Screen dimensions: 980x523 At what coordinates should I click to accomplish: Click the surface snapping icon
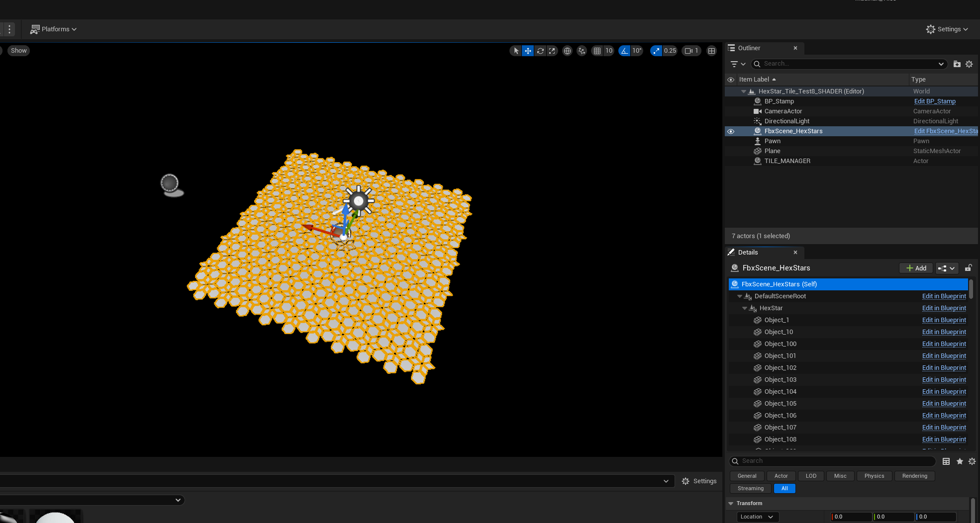click(582, 51)
